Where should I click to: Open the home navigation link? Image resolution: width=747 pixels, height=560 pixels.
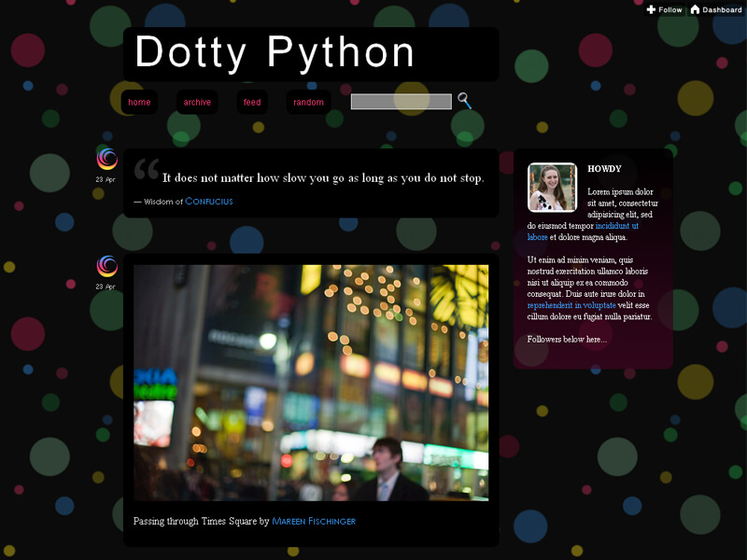[139, 102]
